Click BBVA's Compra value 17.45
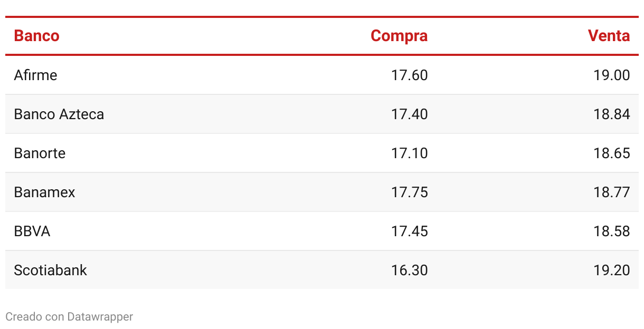 [410, 231]
